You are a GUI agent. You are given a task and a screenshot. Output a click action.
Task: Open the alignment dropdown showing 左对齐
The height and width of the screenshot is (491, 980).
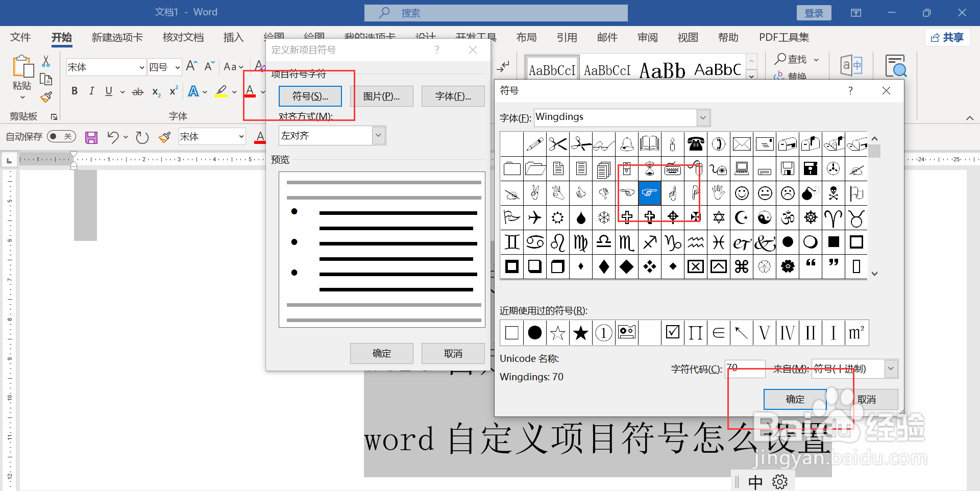click(x=378, y=136)
